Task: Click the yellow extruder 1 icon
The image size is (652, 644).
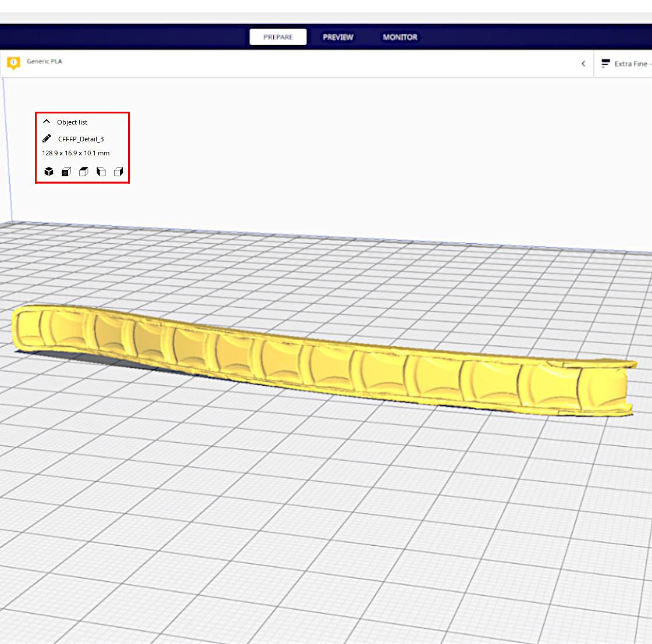Action: [13, 63]
